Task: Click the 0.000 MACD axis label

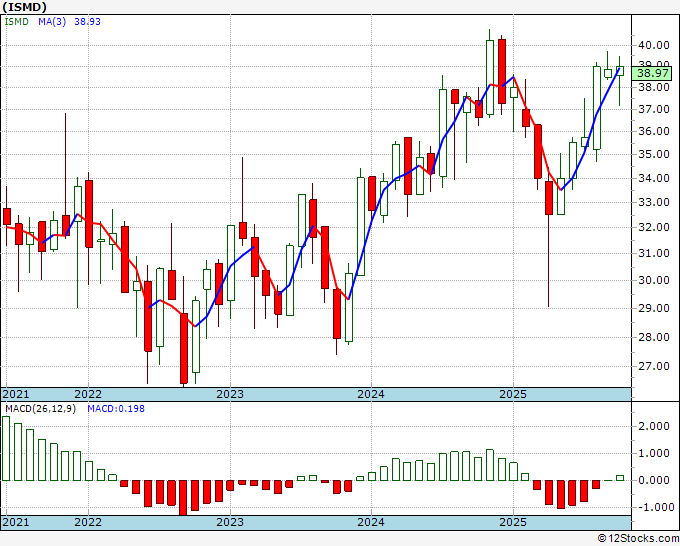Action: (654, 481)
